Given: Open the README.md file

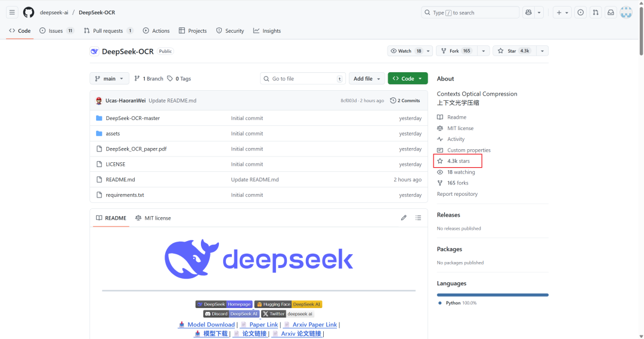Looking at the screenshot, I should (x=120, y=180).
